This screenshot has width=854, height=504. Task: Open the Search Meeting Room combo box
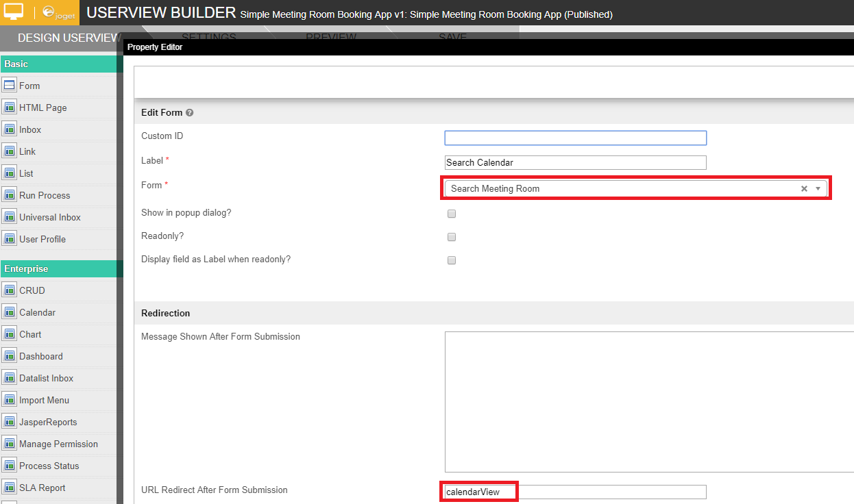617,188
